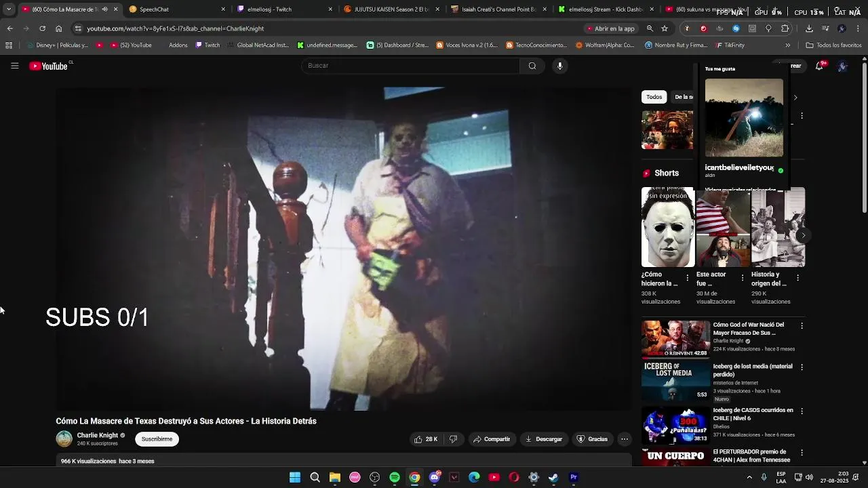Open the Michael Myers mask short thumbnail

click(x=668, y=227)
